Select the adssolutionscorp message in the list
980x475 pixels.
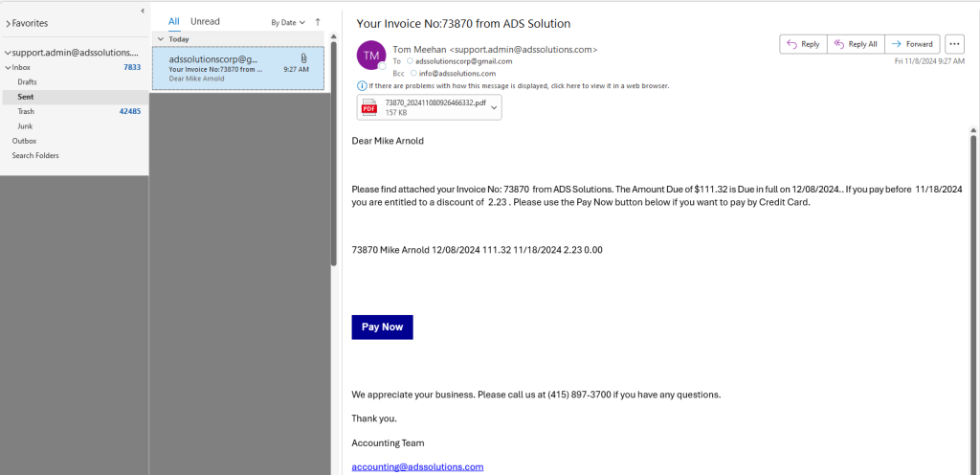[238, 67]
